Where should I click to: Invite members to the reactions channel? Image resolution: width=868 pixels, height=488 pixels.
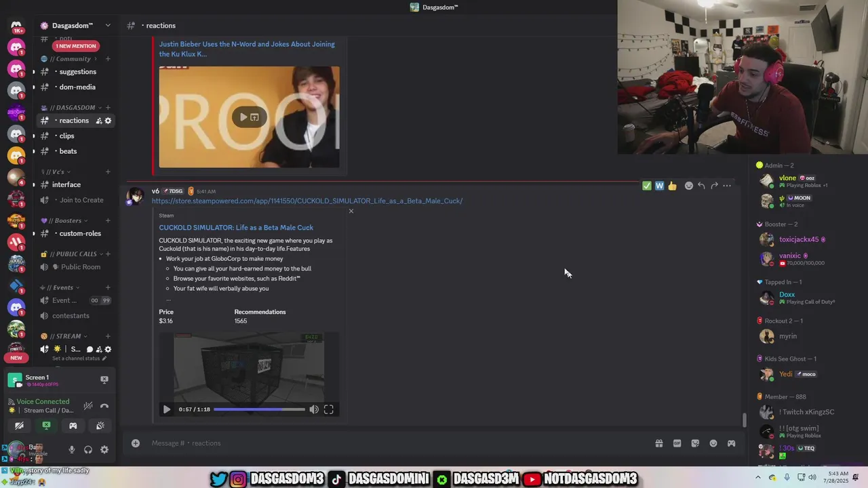click(99, 121)
